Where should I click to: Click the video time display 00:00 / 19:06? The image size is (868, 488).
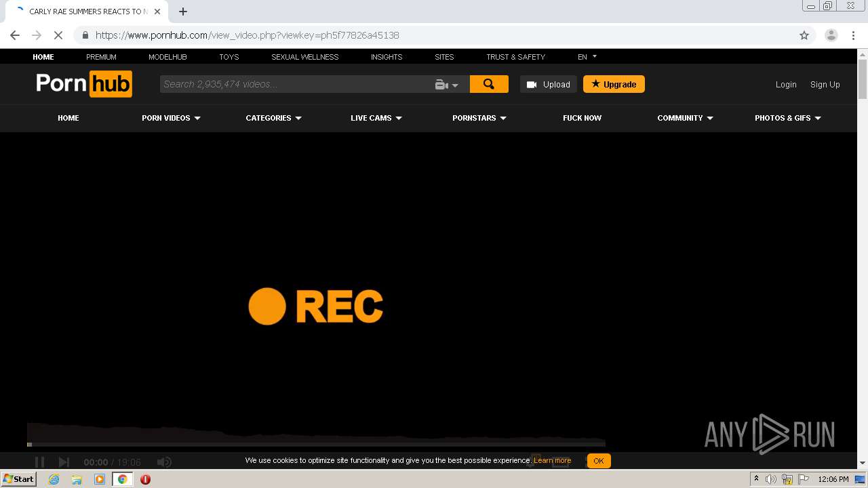(x=112, y=462)
